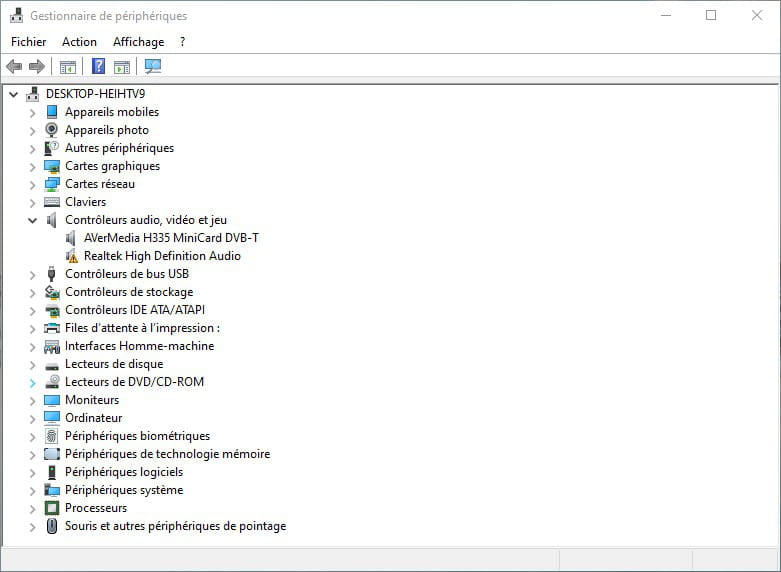Image resolution: width=781 pixels, height=572 pixels.
Task: Click the USB plug icon
Action: point(51,274)
